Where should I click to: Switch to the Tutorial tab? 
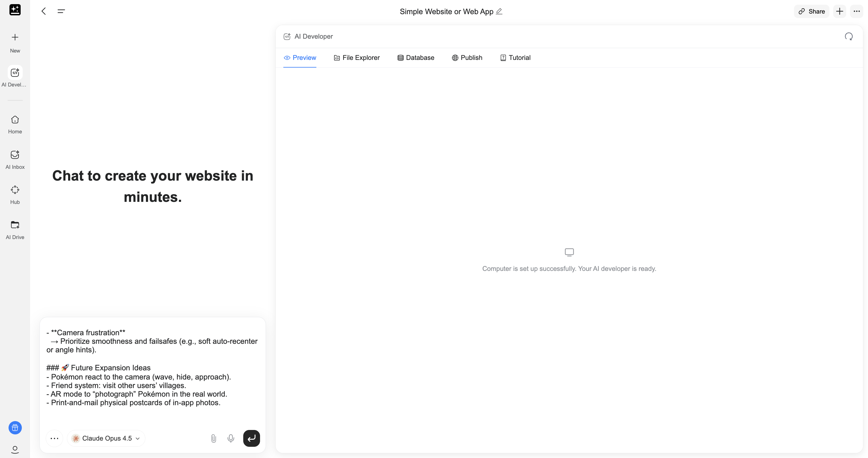[515, 58]
